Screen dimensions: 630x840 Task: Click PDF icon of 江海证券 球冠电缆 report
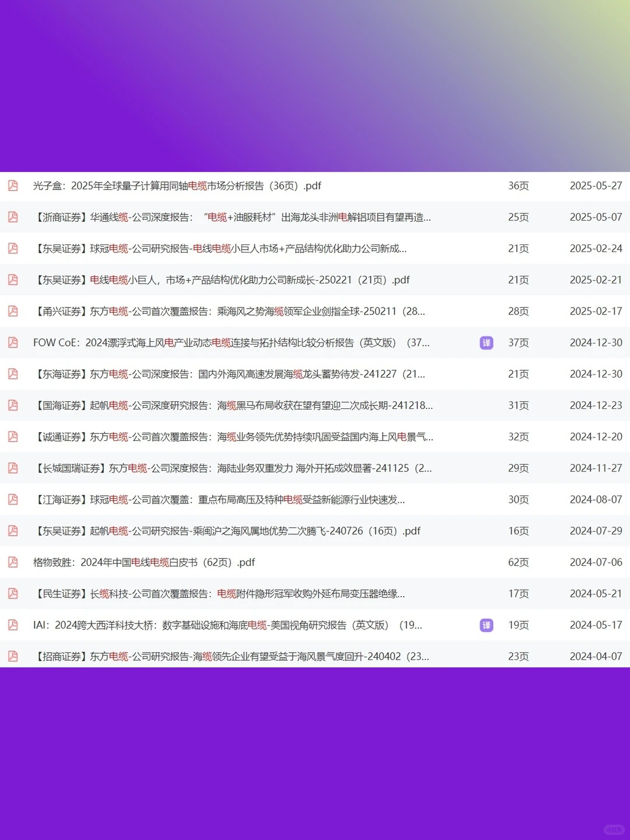pyautogui.click(x=13, y=499)
